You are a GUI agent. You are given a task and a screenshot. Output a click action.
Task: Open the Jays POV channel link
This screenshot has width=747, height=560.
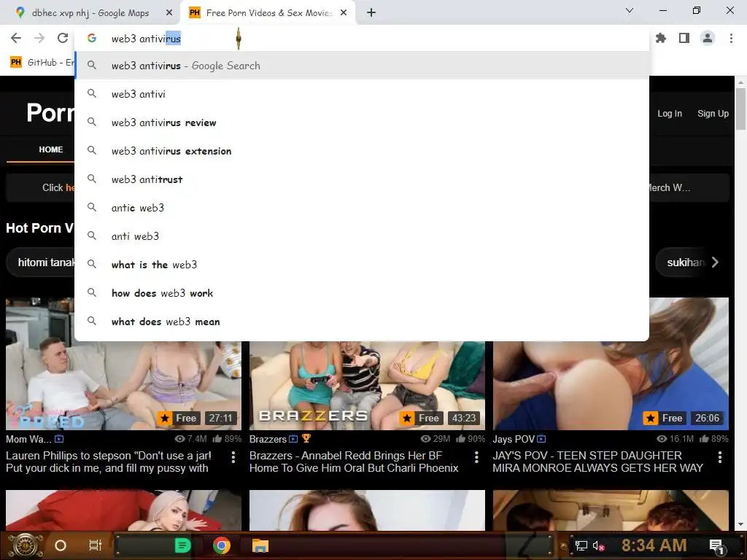point(514,439)
